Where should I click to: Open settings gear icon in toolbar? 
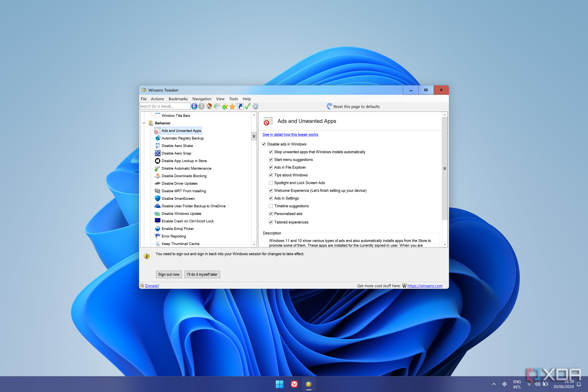(255, 106)
